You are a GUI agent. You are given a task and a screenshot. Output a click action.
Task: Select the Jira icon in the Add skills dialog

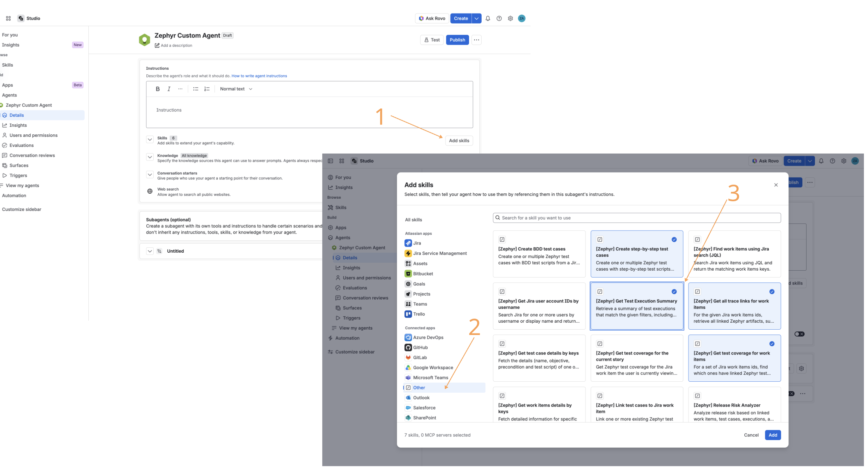pyautogui.click(x=408, y=243)
